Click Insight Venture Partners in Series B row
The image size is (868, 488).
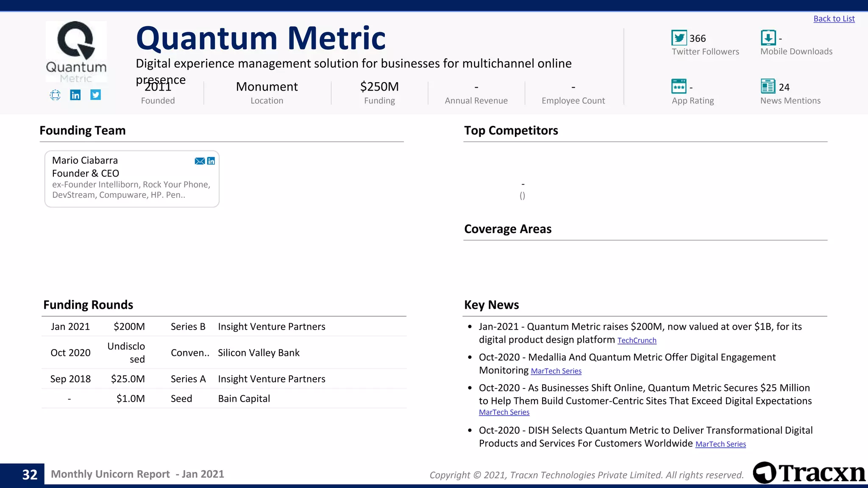[272, 327]
